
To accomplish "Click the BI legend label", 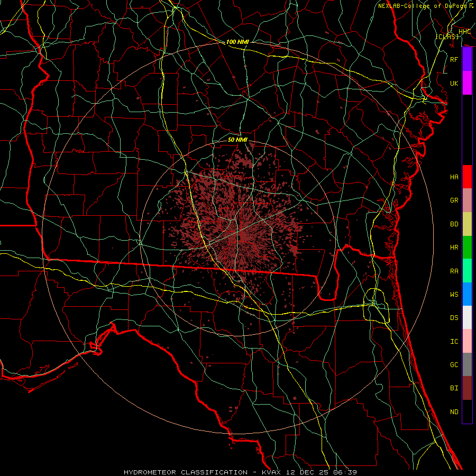I will [x=454, y=388].
